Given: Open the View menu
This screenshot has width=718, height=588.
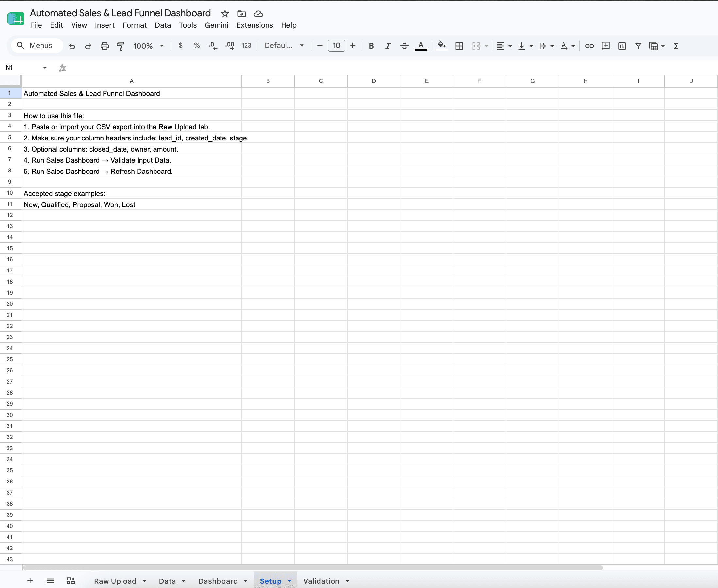Looking at the screenshot, I should click(x=79, y=25).
